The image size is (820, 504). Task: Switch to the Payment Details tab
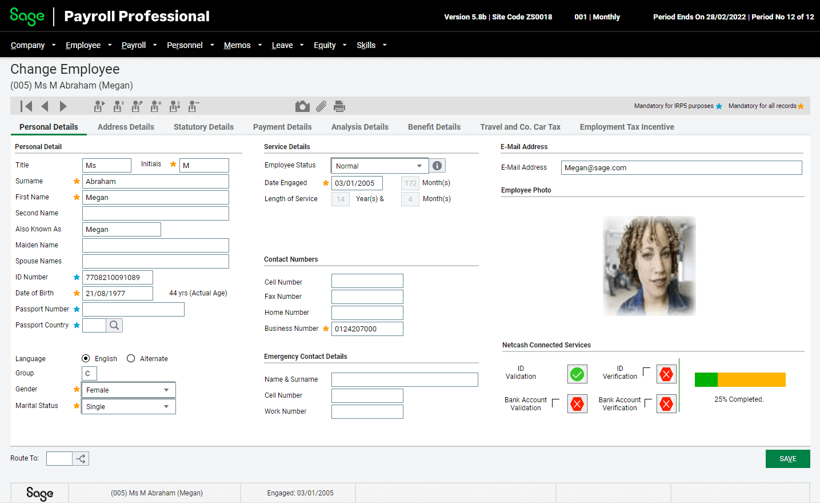[x=282, y=127]
